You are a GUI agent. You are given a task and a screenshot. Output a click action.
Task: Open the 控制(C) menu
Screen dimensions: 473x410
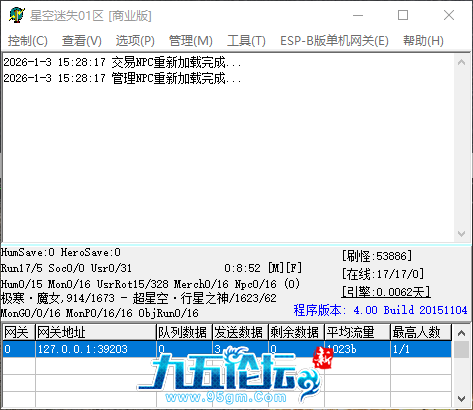pos(28,41)
